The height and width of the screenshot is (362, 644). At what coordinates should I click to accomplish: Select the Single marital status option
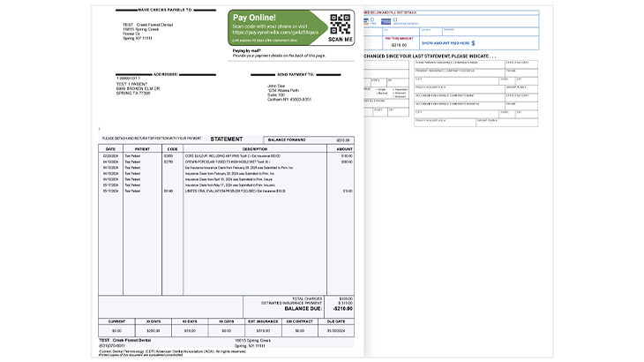pyautogui.click(x=381, y=89)
